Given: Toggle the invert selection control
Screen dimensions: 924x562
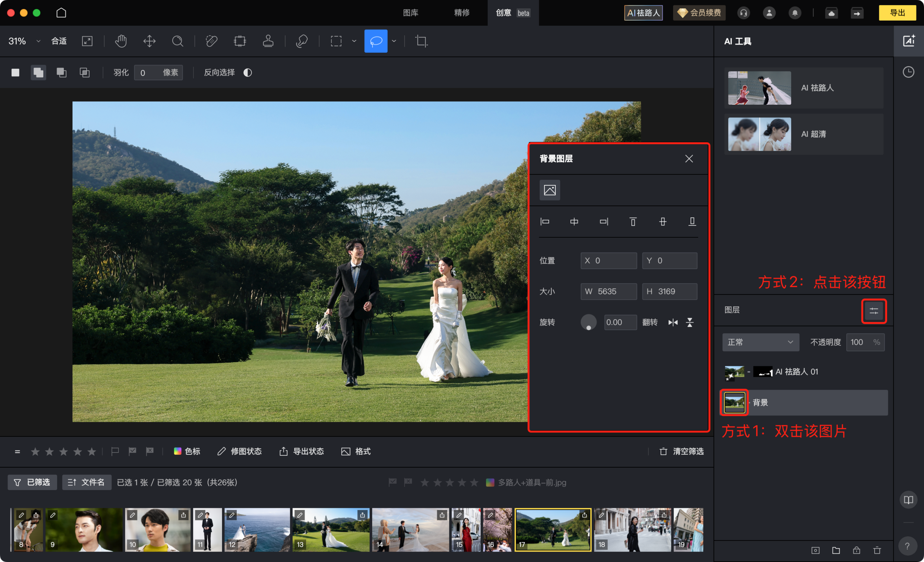Looking at the screenshot, I should [248, 72].
